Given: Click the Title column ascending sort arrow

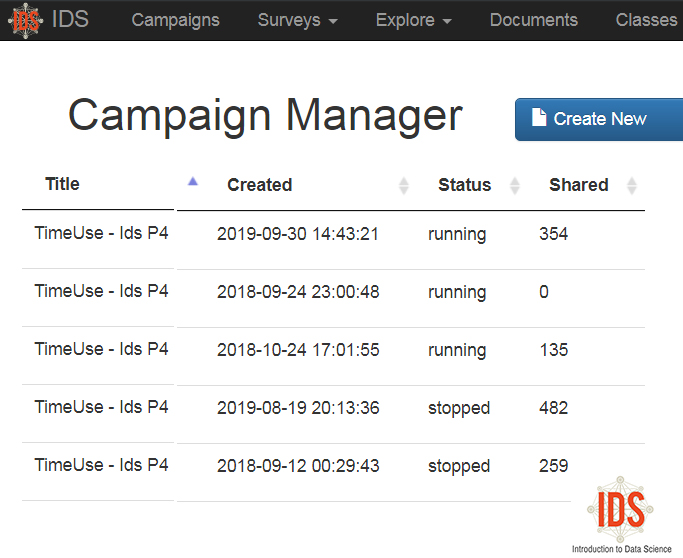Looking at the screenshot, I should (193, 182).
